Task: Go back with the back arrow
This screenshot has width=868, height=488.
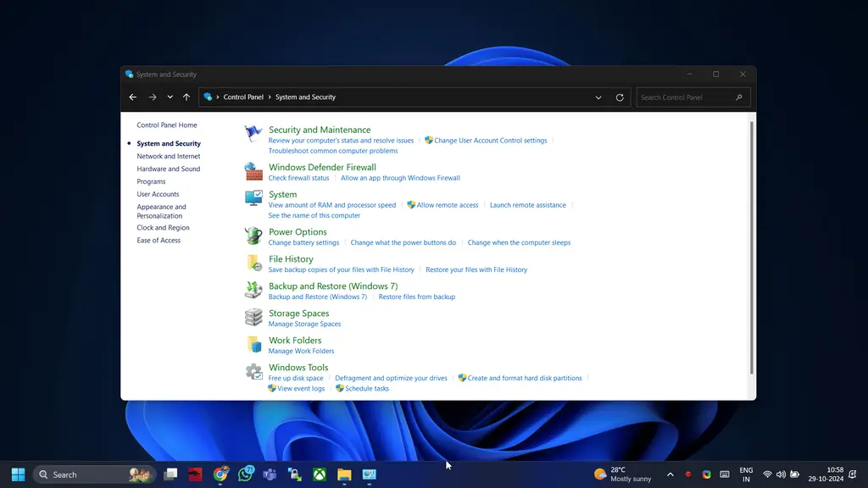Action: click(x=133, y=97)
